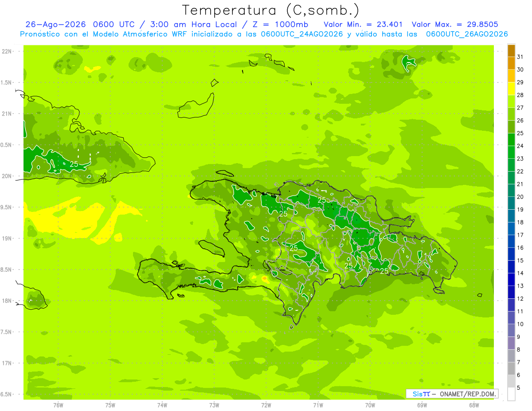
Task: Click the "22N" latitude axis label
Action: [x=7, y=51]
